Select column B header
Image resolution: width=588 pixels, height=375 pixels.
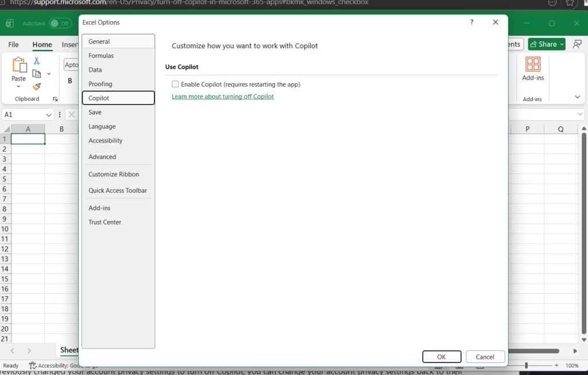click(61, 129)
